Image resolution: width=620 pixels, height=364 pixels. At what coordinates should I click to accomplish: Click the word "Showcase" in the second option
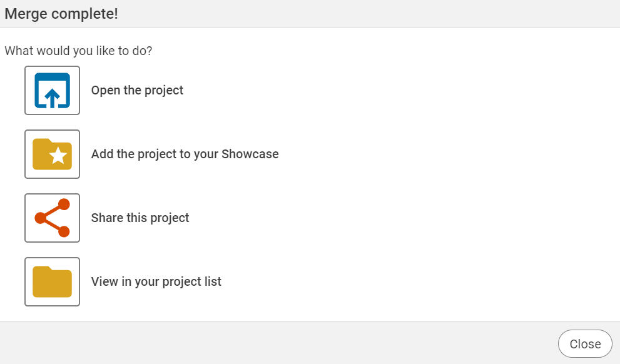coord(250,154)
